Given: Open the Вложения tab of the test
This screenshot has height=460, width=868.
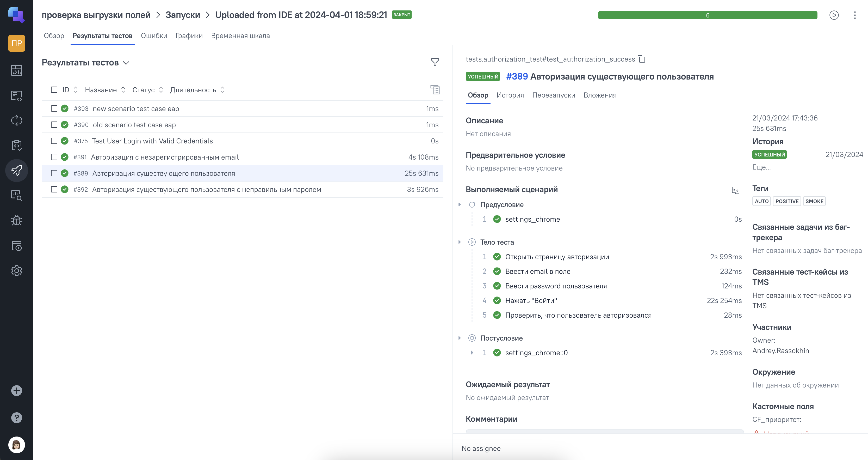Looking at the screenshot, I should point(600,95).
